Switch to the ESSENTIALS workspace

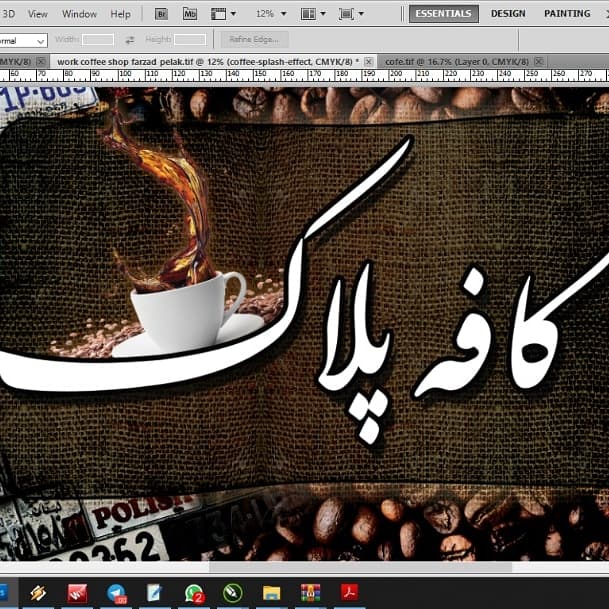(x=444, y=14)
